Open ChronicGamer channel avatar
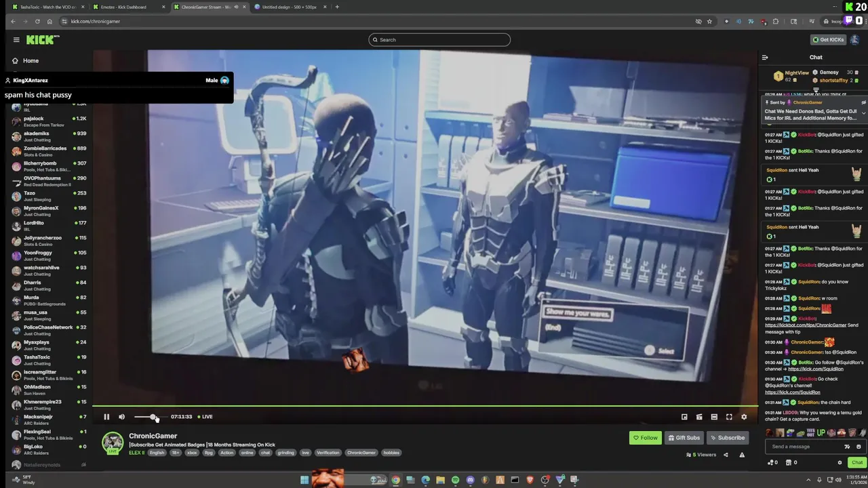Screen dimensions: 868x488 [x=113, y=443]
